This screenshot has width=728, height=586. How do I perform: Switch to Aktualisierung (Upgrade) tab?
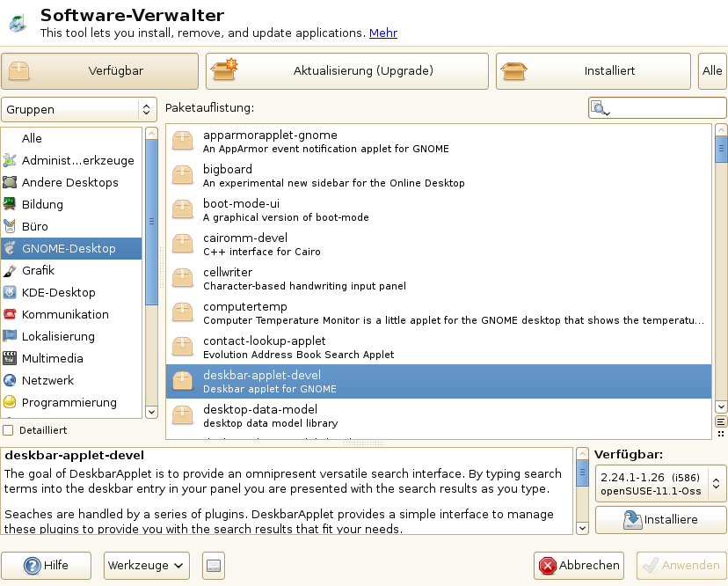click(347, 71)
